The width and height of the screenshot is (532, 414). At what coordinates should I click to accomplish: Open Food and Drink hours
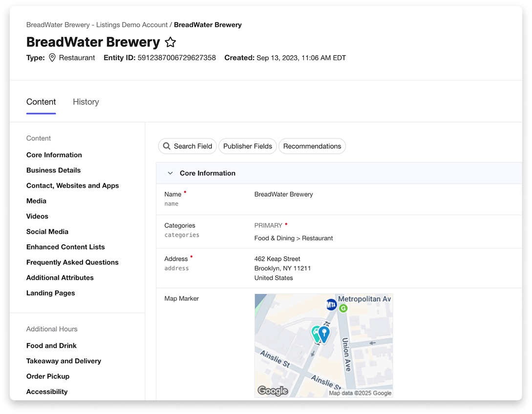point(52,346)
